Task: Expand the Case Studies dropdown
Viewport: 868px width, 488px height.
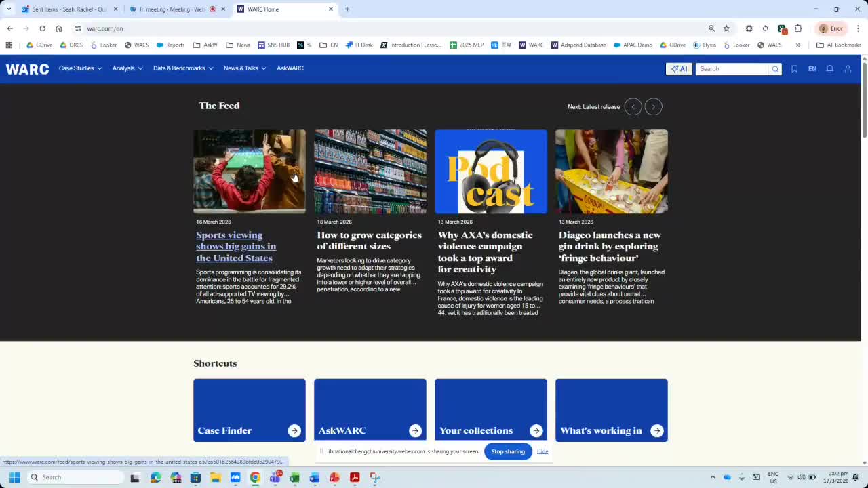Action: 76,68
